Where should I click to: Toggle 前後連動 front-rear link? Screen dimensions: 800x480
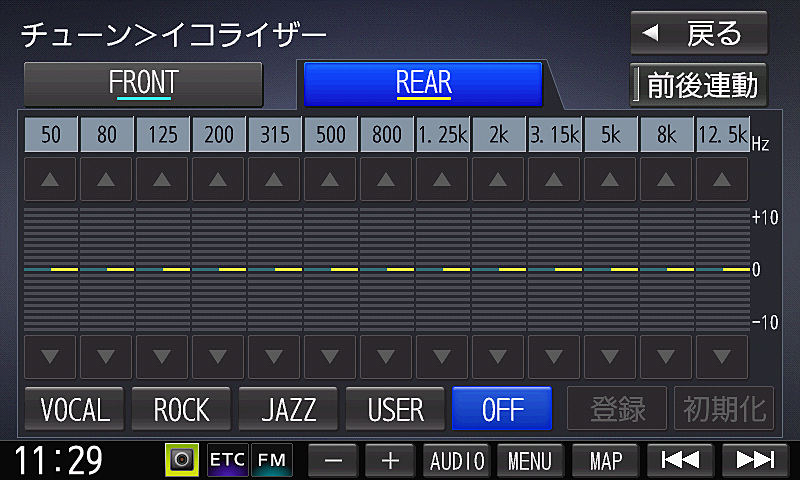coord(698,85)
